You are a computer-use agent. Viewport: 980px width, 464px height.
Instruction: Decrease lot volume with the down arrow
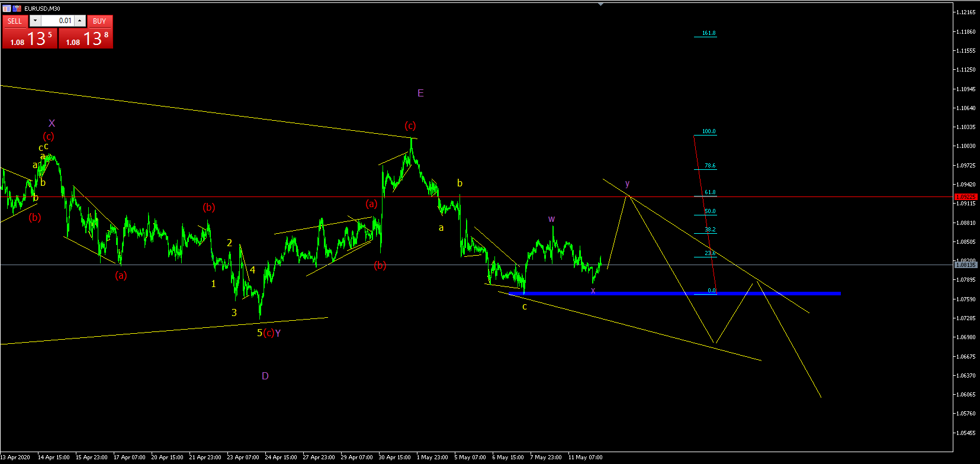[35, 21]
